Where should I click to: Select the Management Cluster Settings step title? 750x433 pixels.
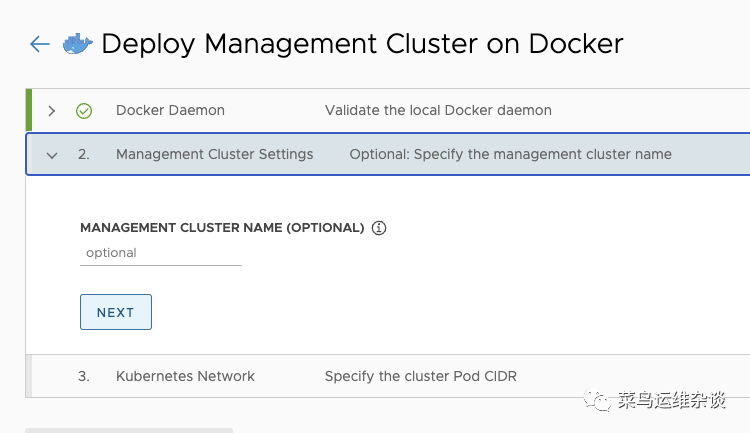[214, 155]
